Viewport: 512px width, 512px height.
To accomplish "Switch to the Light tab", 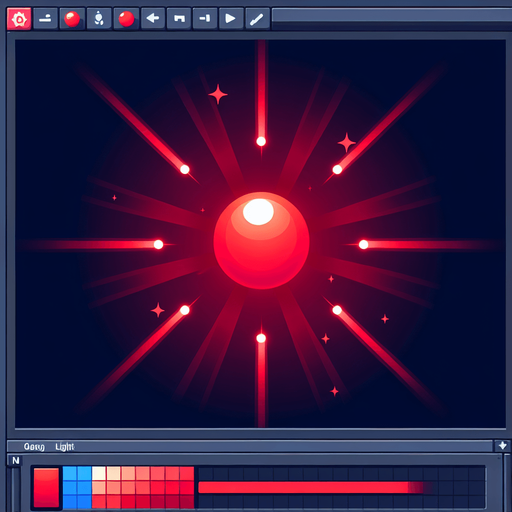I will (x=65, y=447).
